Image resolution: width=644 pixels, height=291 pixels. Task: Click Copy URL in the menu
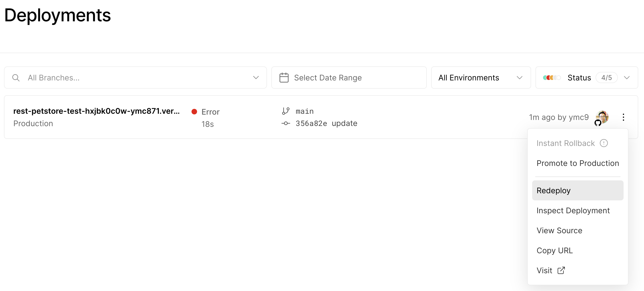554,251
